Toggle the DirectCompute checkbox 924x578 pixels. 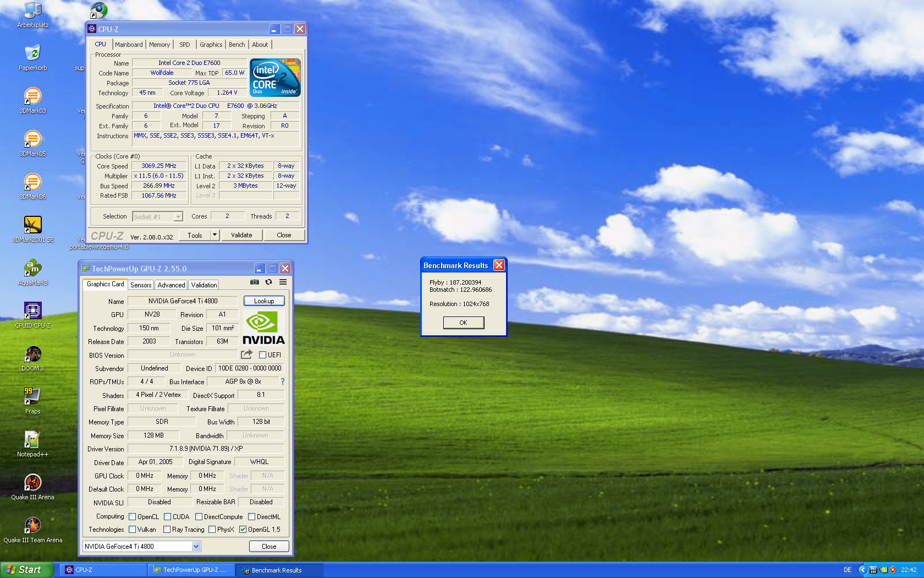pyautogui.click(x=199, y=517)
